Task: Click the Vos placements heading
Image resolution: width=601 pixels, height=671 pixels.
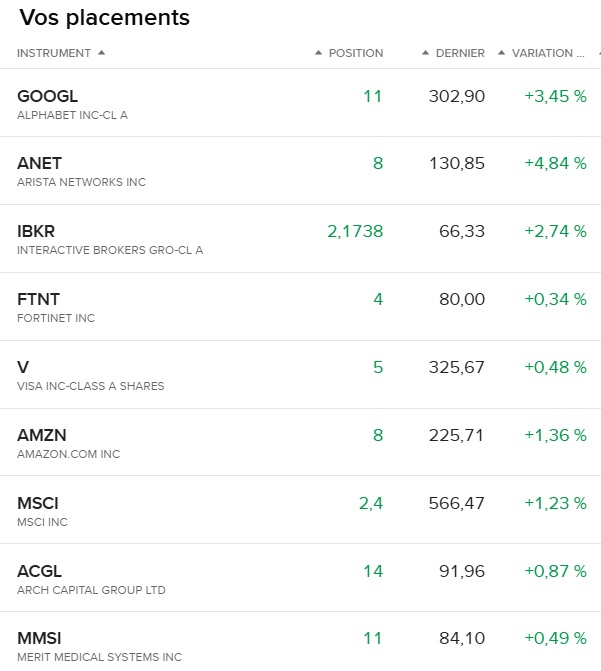Action: [x=104, y=18]
